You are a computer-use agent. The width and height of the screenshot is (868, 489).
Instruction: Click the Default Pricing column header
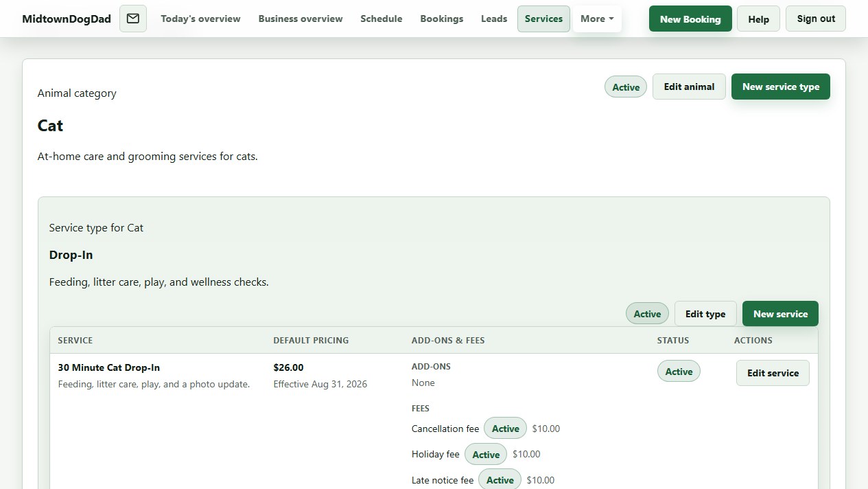click(311, 340)
